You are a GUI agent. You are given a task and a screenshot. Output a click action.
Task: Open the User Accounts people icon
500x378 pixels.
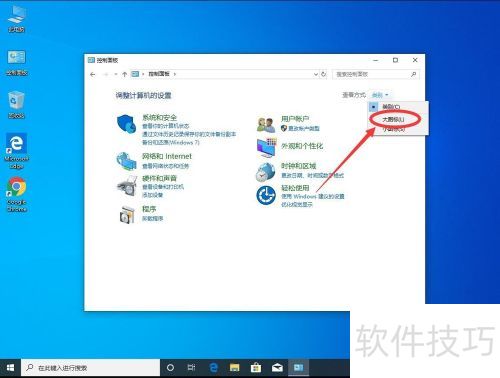click(266, 124)
